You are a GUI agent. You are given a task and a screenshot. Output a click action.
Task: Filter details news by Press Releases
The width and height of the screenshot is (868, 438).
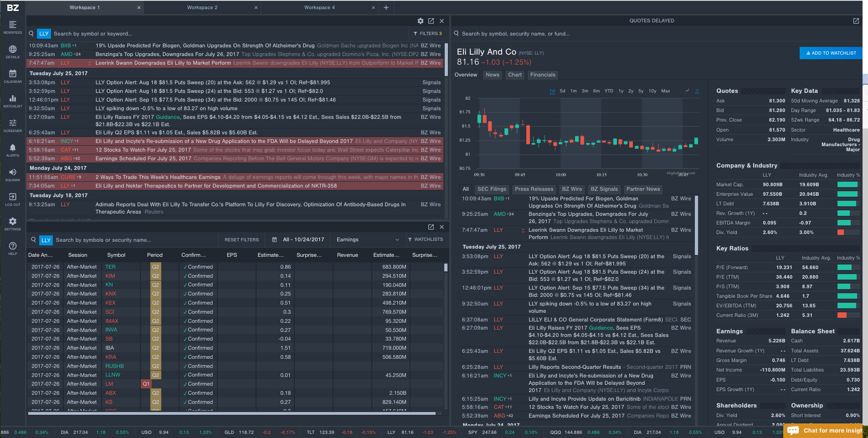pyautogui.click(x=534, y=189)
